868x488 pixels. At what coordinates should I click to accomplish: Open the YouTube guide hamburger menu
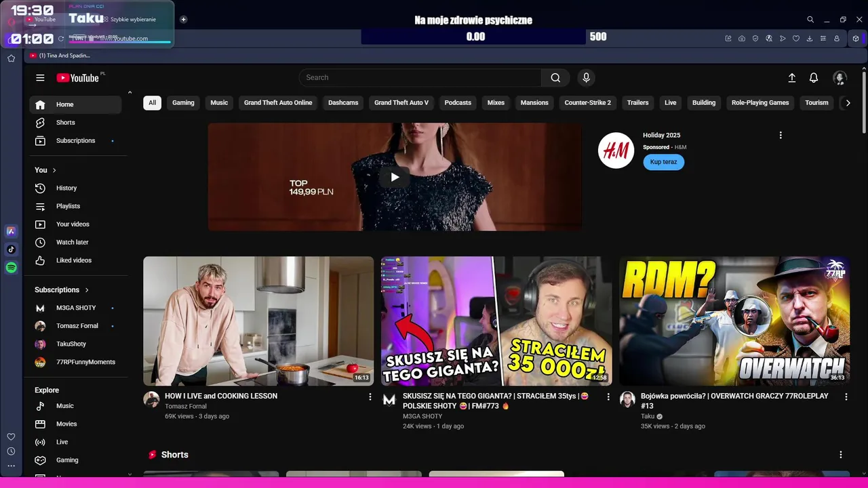pos(40,78)
